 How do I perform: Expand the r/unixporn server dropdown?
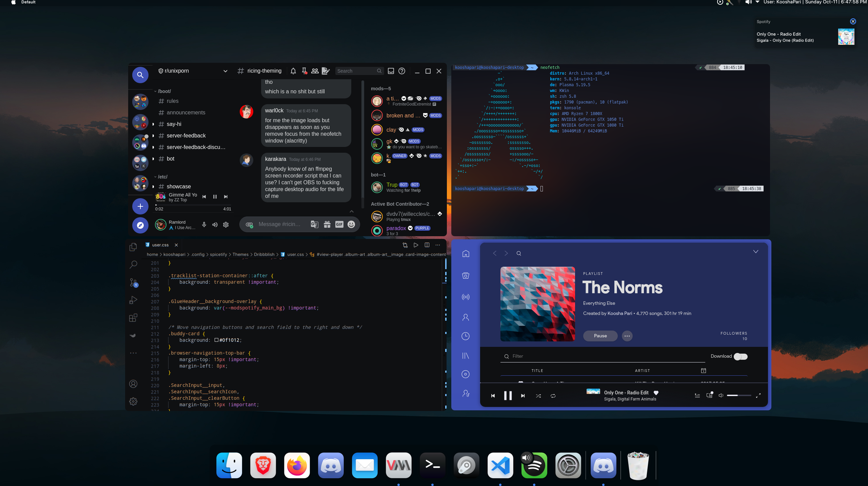(225, 71)
